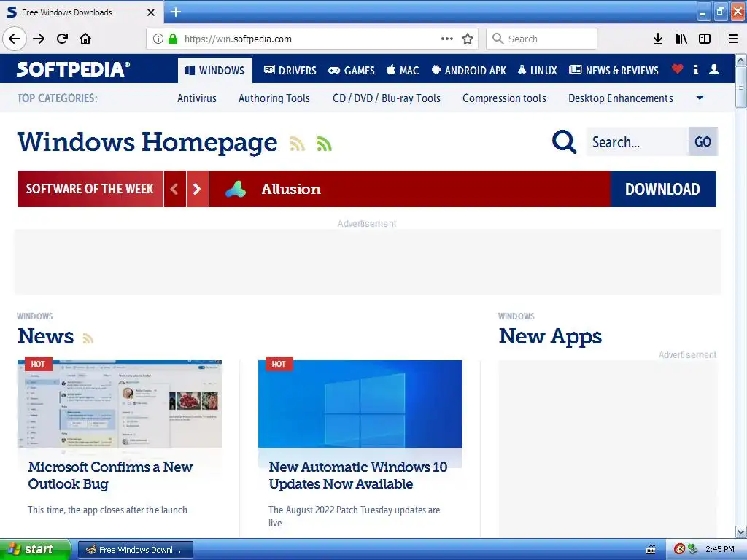Open the Games section
Image resolution: width=747 pixels, height=560 pixels.
coord(352,71)
